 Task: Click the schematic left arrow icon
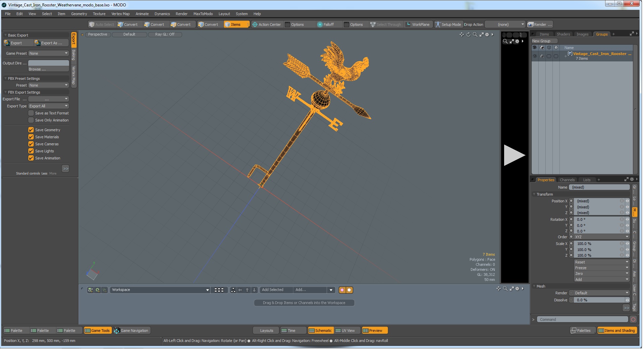pyautogui.click(x=240, y=290)
